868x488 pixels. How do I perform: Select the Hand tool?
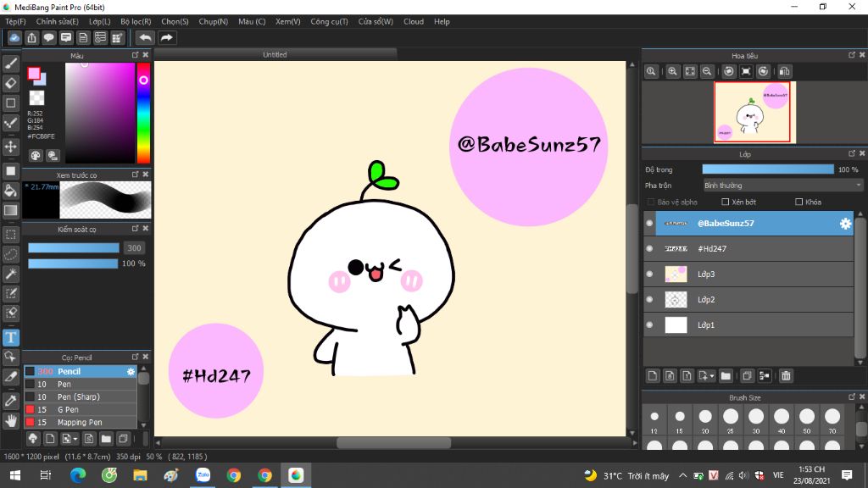[10, 421]
